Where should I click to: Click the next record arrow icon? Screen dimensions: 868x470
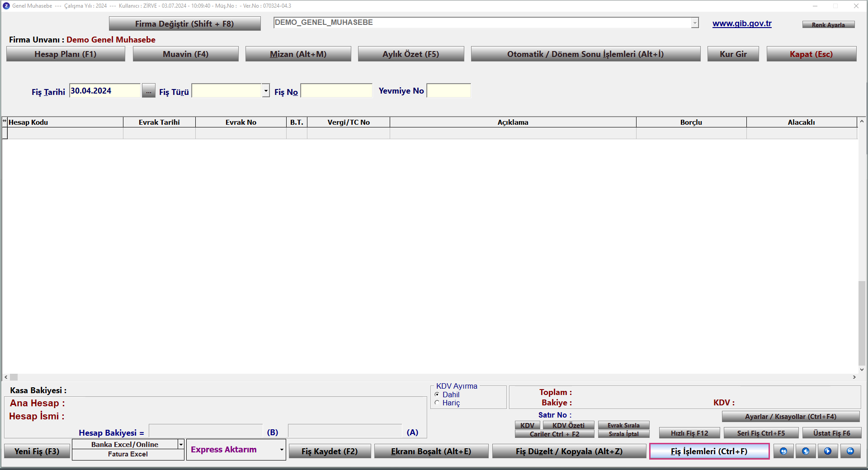click(x=828, y=451)
